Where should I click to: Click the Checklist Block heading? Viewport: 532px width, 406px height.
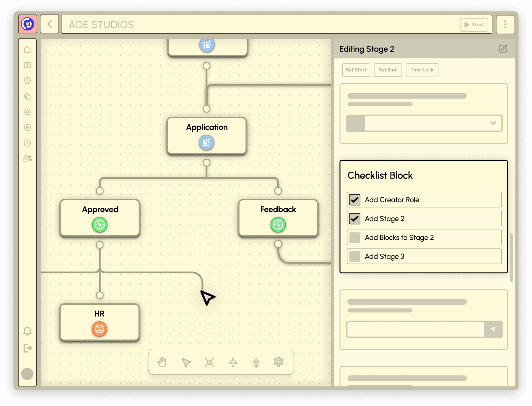coord(380,176)
